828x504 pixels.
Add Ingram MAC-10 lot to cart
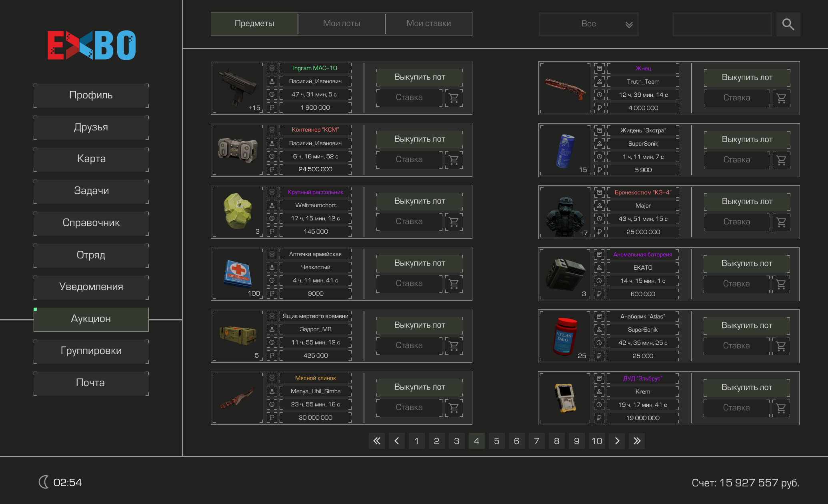click(454, 98)
